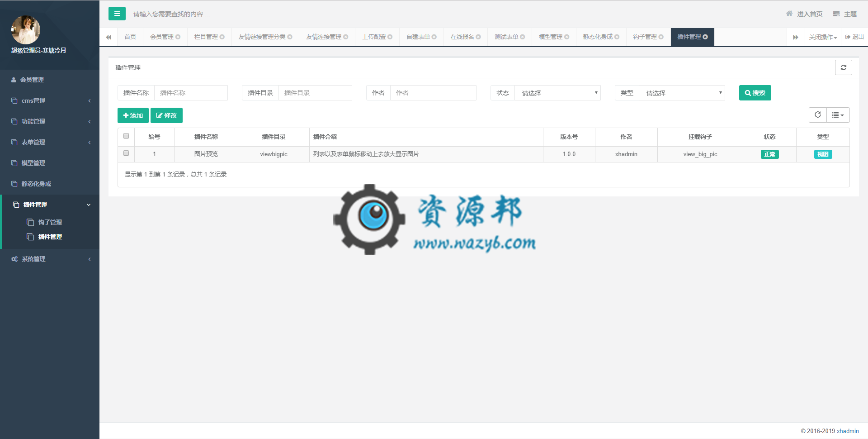Collapse the 插件管理 sidebar menu

50,205
